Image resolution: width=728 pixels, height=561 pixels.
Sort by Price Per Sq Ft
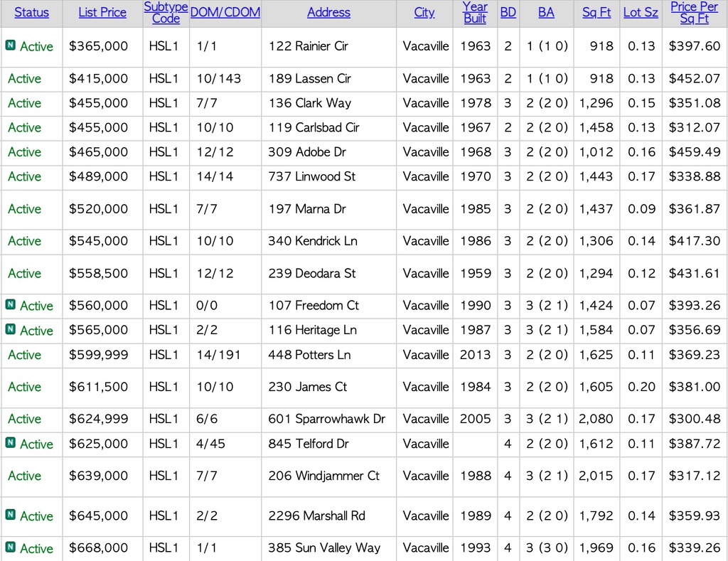click(694, 13)
